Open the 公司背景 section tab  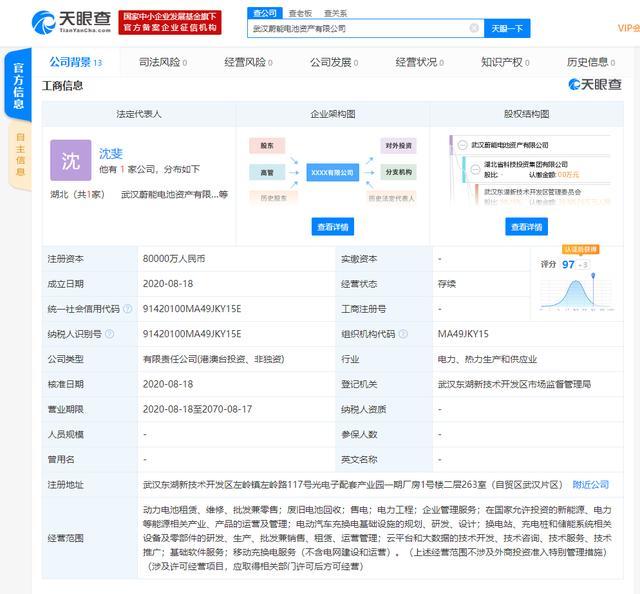coord(76,62)
